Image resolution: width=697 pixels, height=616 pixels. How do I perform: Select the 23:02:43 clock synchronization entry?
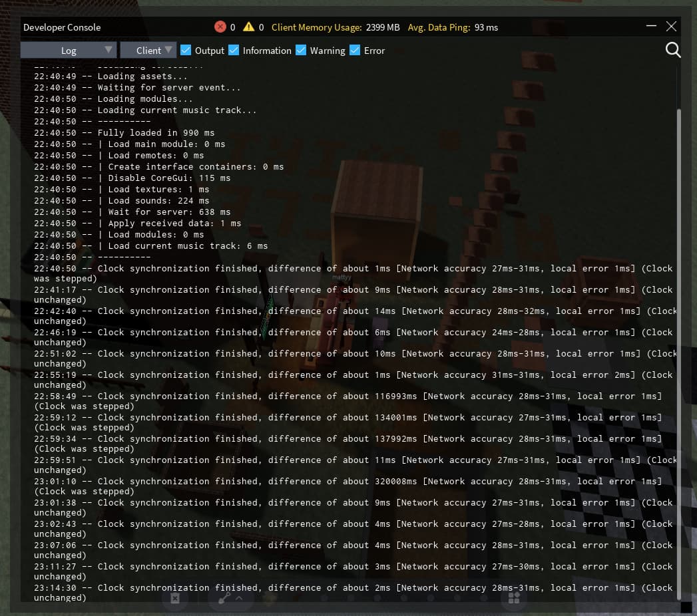353,528
